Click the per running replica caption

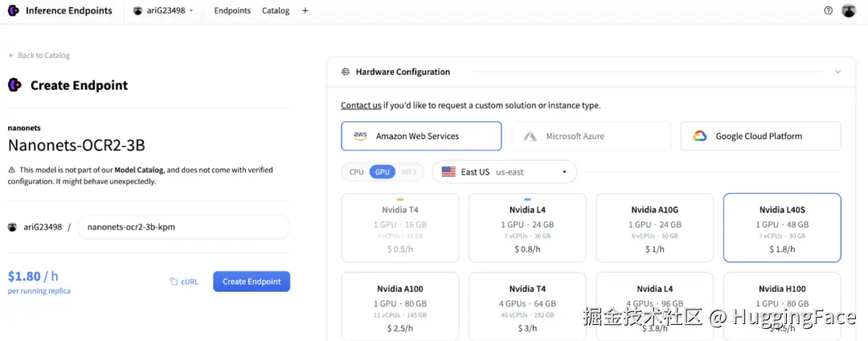(39, 291)
